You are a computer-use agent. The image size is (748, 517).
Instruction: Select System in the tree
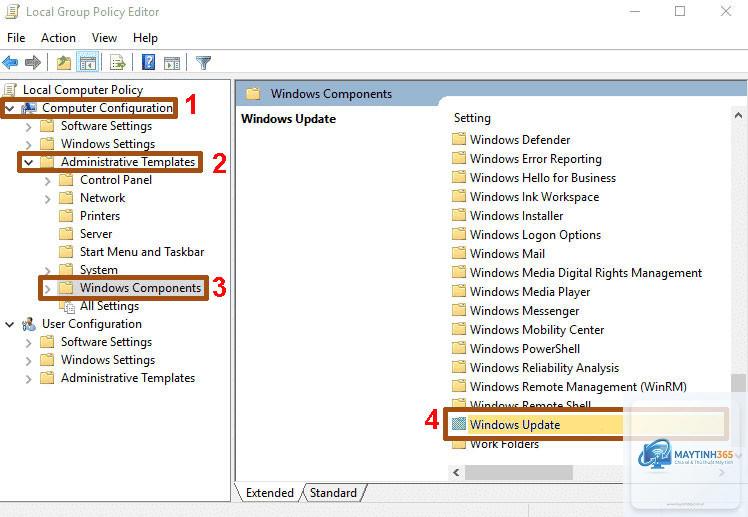click(x=99, y=270)
